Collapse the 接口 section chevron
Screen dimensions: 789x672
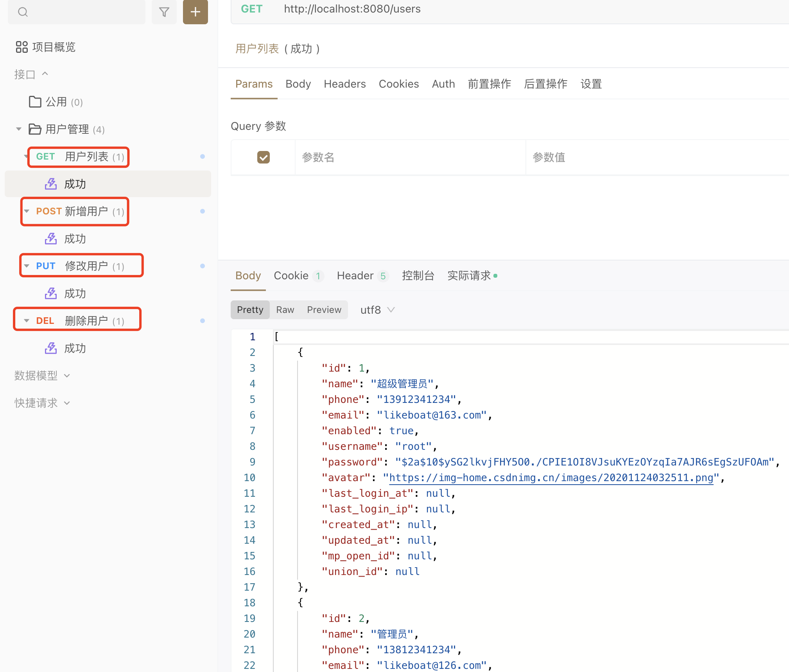pos(45,74)
